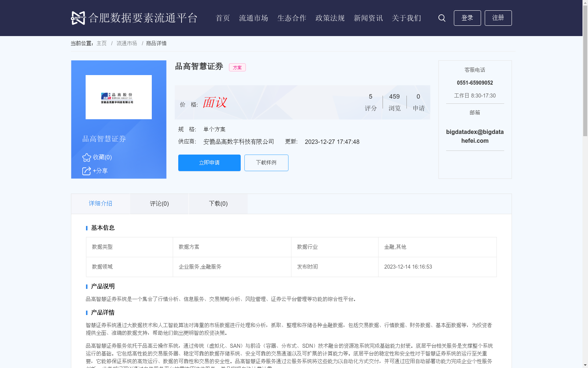Click the 品高股份 product thumbnail image
Screen dimensions: 588x368
pyautogui.click(x=119, y=97)
